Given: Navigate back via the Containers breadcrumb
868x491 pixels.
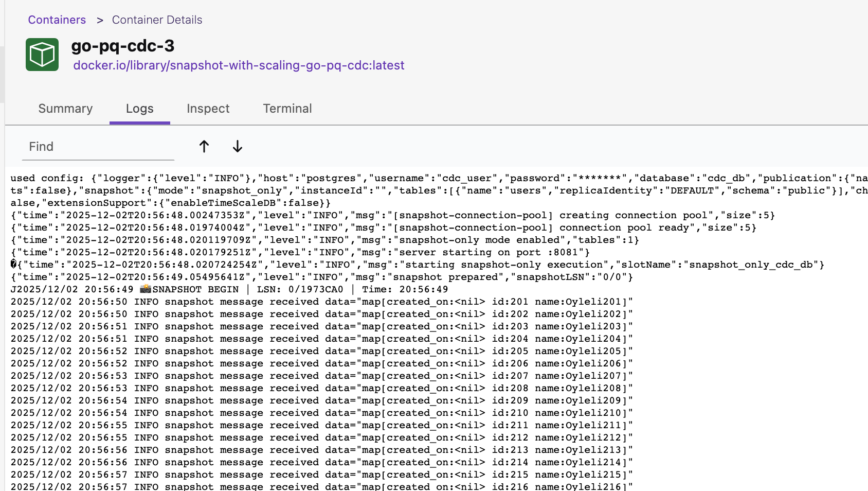Looking at the screenshot, I should [57, 20].
